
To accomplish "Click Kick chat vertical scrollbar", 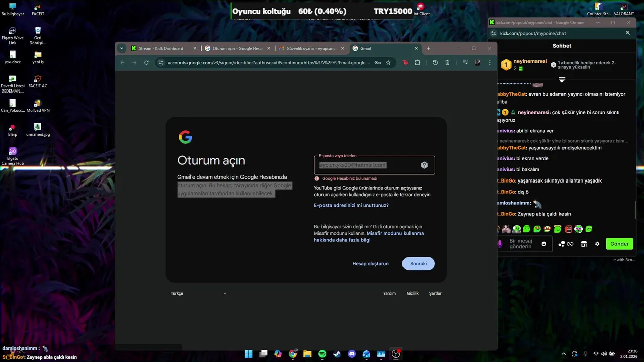I will coord(635,210).
